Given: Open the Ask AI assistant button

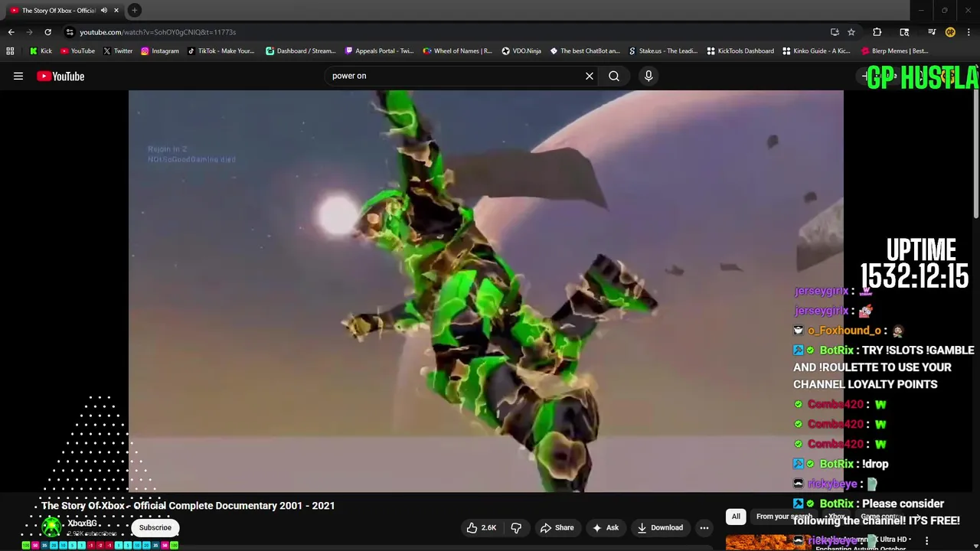Looking at the screenshot, I should click(605, 527).
